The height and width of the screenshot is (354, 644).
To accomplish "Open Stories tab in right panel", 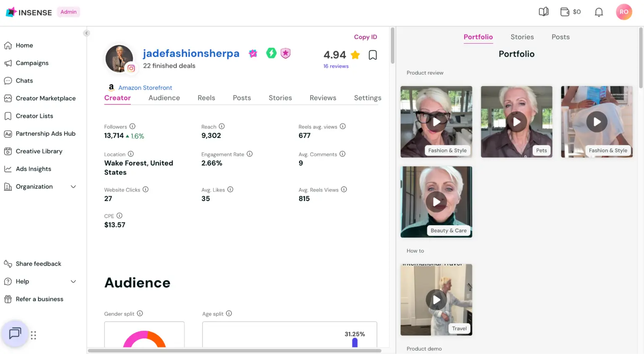I will pos(522,37).
